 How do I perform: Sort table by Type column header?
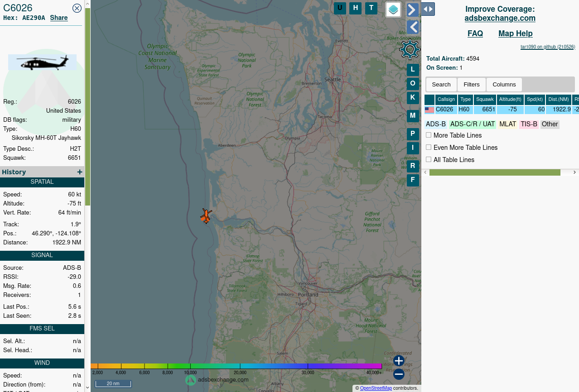click(466, 100)
